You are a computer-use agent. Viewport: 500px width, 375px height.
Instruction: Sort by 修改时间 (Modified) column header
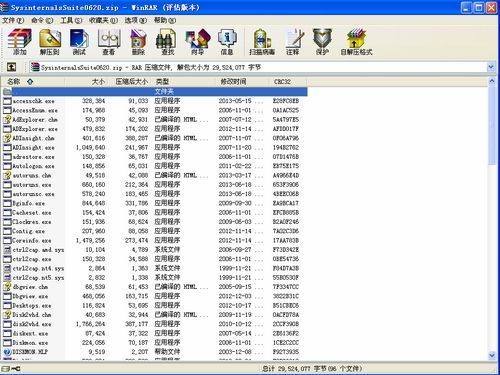coord(242,82)
